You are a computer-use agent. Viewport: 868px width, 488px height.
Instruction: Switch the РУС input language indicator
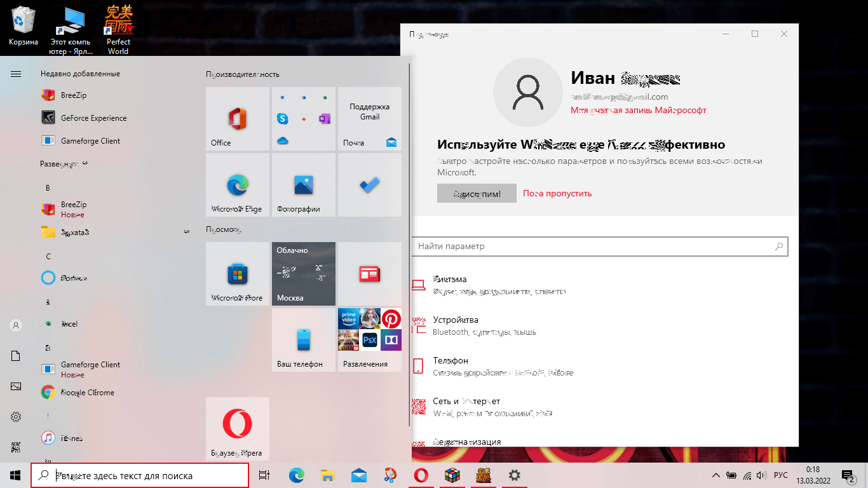pos(781,475)
